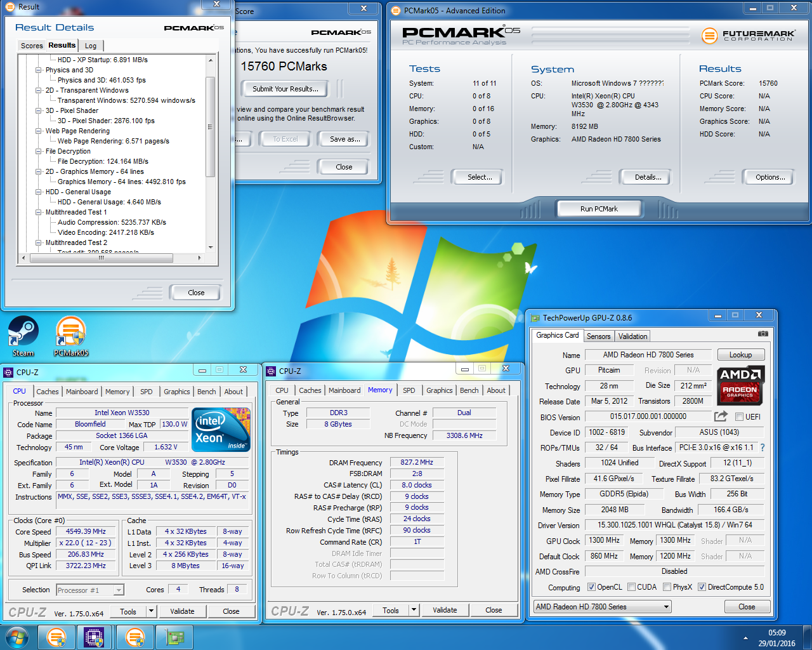Collapse the 2D - Transparent Windows node
Image resolution: width=812 pixels, height=650 pixels.
39,90
